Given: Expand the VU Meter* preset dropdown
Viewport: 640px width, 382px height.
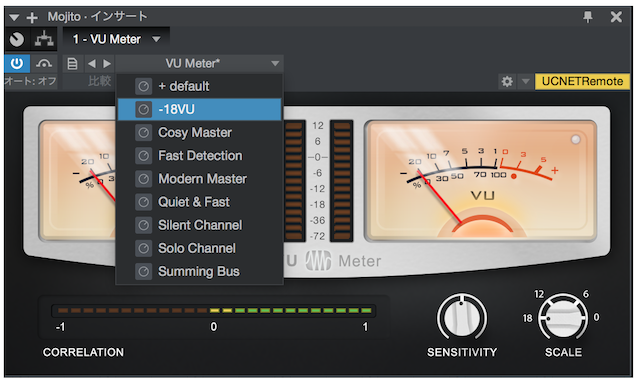Looking at the screenshot, I should coord(199,64).
